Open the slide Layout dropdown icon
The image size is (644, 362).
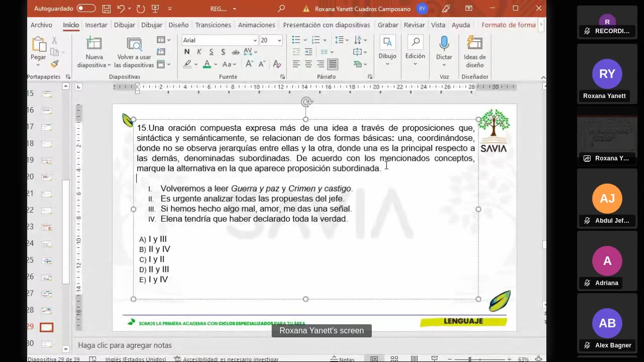[164, 40]
